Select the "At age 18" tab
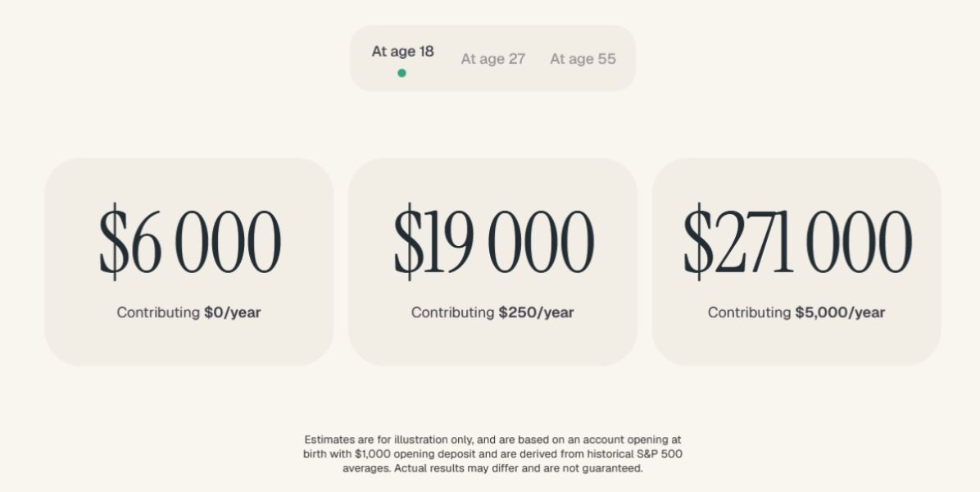This screenshot has width=980, height=492. (402, 52)
